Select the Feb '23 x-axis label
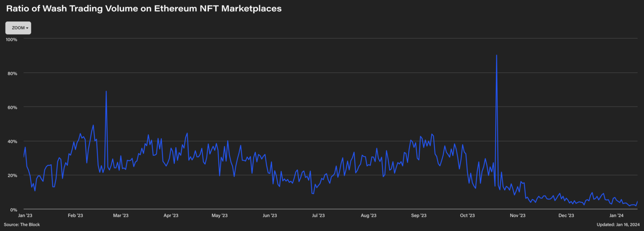The width and height of the screenshot is (644, 231). (x=75, y=215)
